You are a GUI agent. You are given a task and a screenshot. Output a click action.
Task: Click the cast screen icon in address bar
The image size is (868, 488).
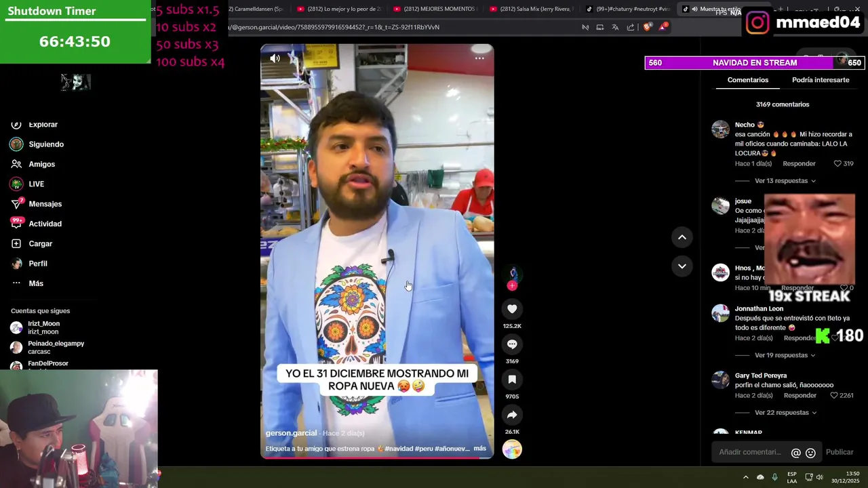[600, 27]
